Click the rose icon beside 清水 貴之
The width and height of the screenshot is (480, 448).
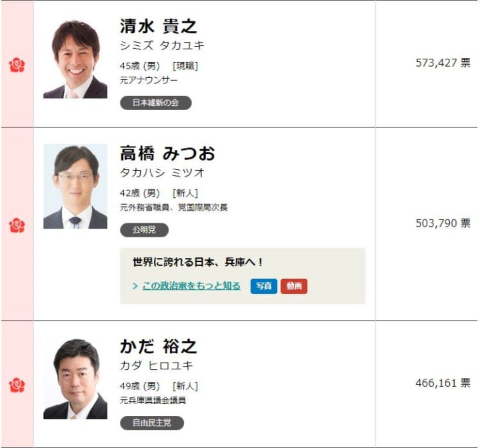(x=17, y=65)
